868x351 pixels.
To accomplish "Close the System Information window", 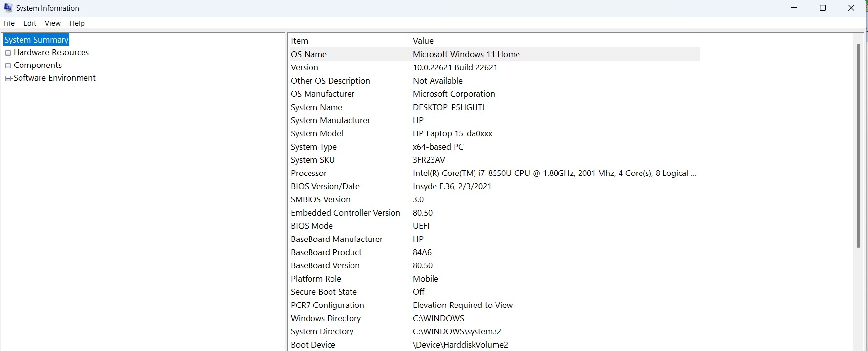I will (x=851, y=8).
